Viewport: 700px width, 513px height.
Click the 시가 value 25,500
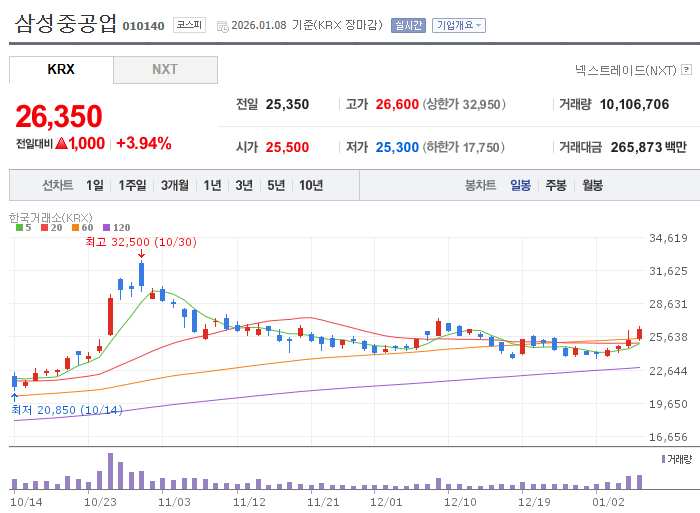[x=287, y=147]
